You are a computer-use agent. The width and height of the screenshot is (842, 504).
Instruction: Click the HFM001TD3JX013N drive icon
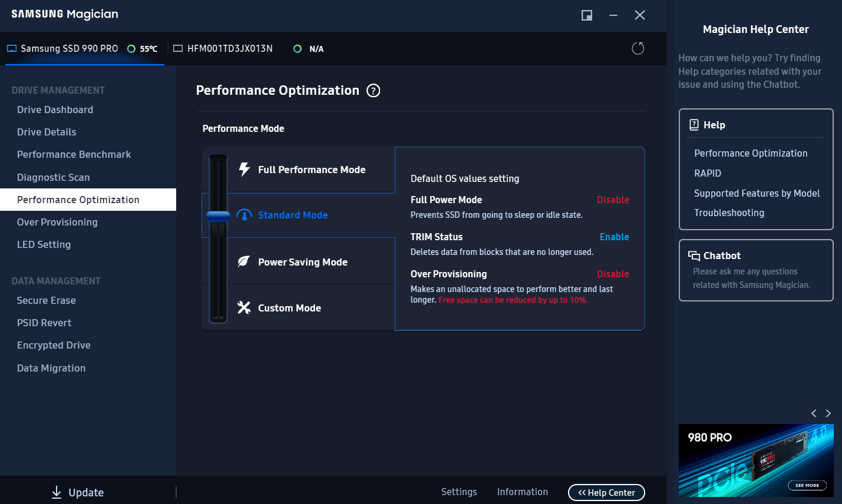point(178,48)
